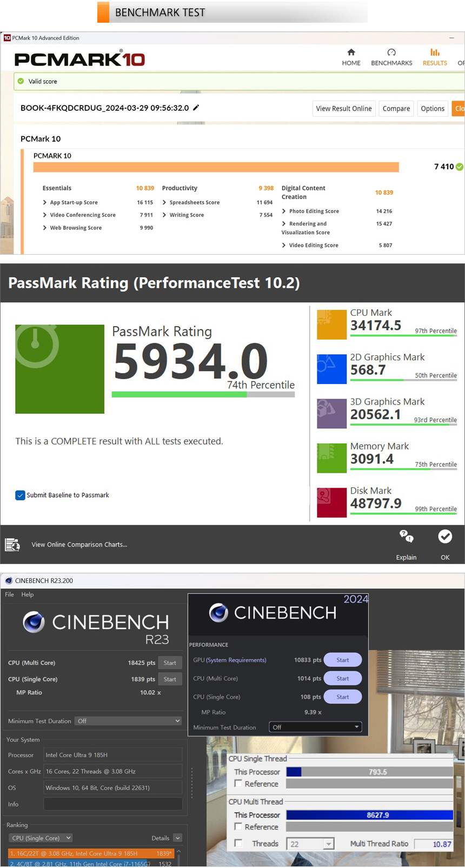Start R23 CPU Multi Core test
The image size is (465, 868).
tap(170, 662)
